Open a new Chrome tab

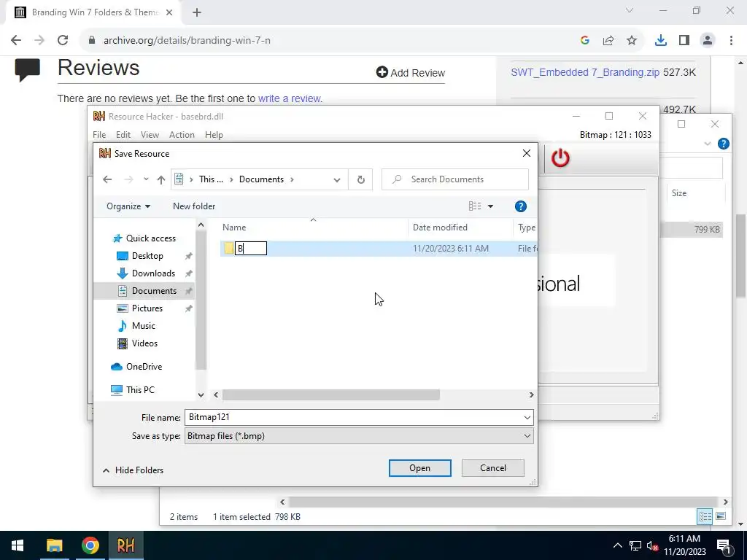pyautogui.click(x=197, y=12)
